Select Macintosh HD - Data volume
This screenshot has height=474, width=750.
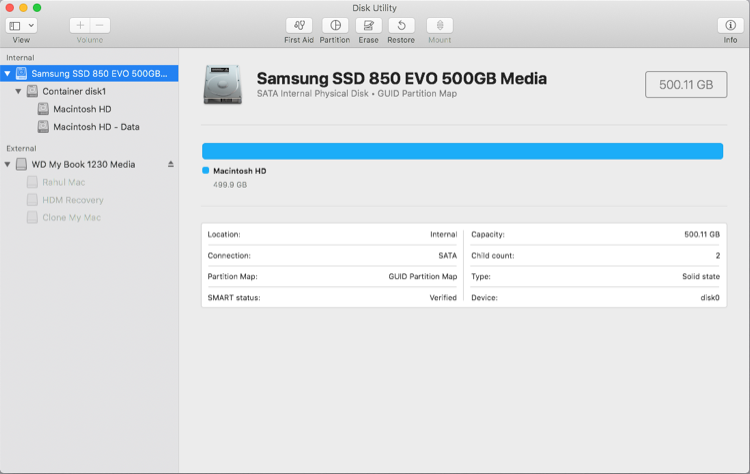96,127
